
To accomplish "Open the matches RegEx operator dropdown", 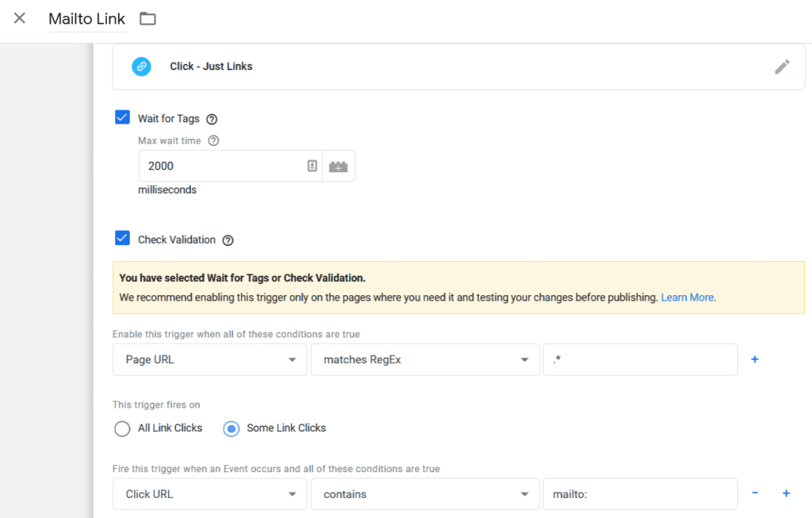I will click(425, 359).
